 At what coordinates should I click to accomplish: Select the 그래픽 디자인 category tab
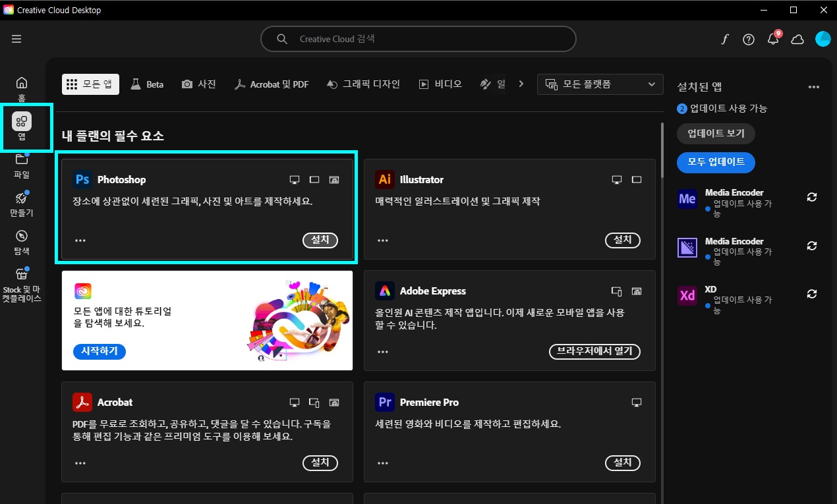point(363,84)
